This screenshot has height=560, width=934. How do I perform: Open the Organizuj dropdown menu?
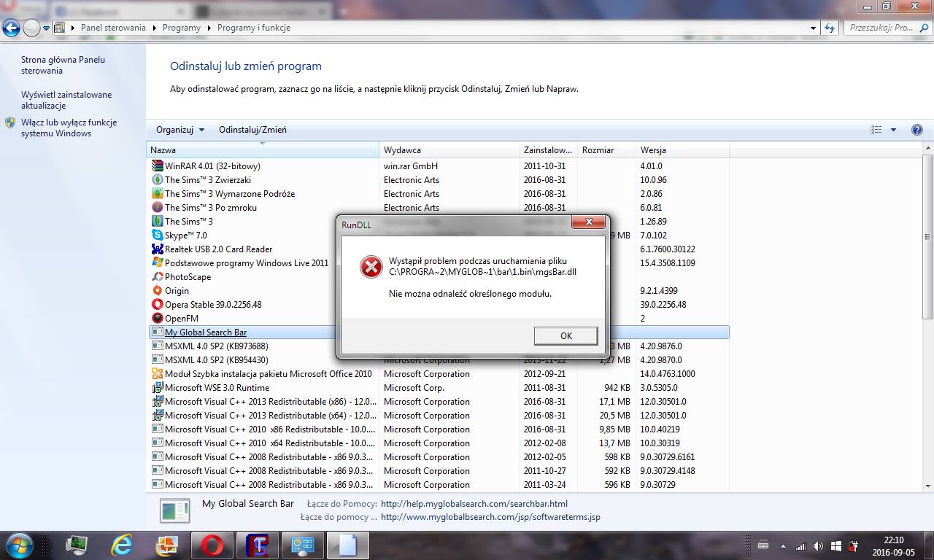coord(180,130)
